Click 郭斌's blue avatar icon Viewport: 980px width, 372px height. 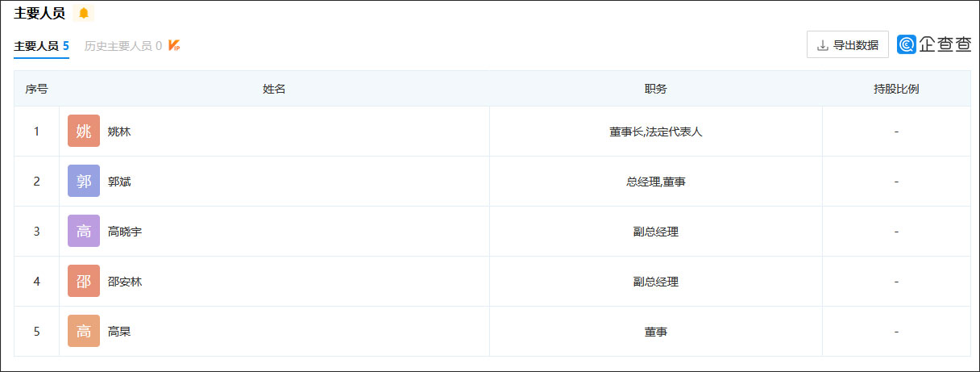84,182
